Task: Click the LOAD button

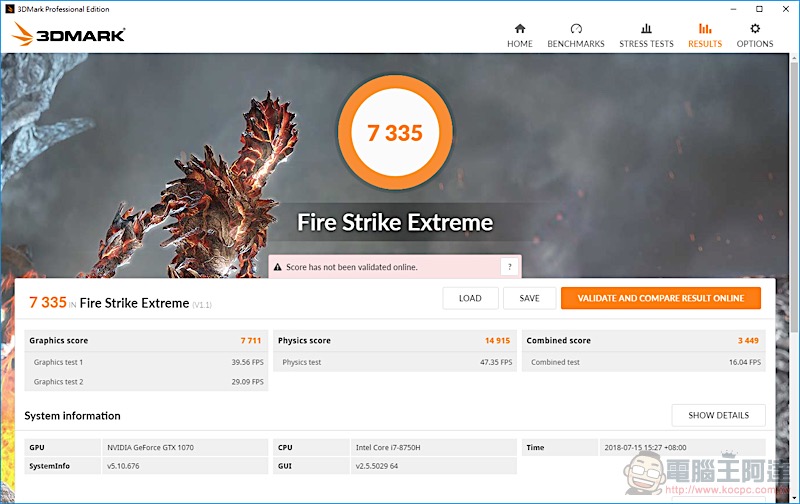Action: (470, 298)
